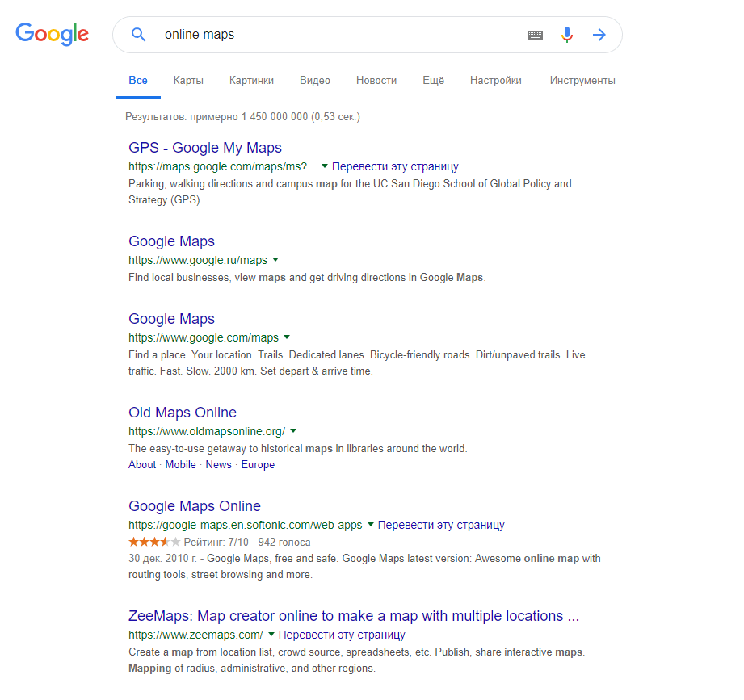This screenshot has width=744, height=700.
Task: Click the Google logo
Action: tap(53, 34)
